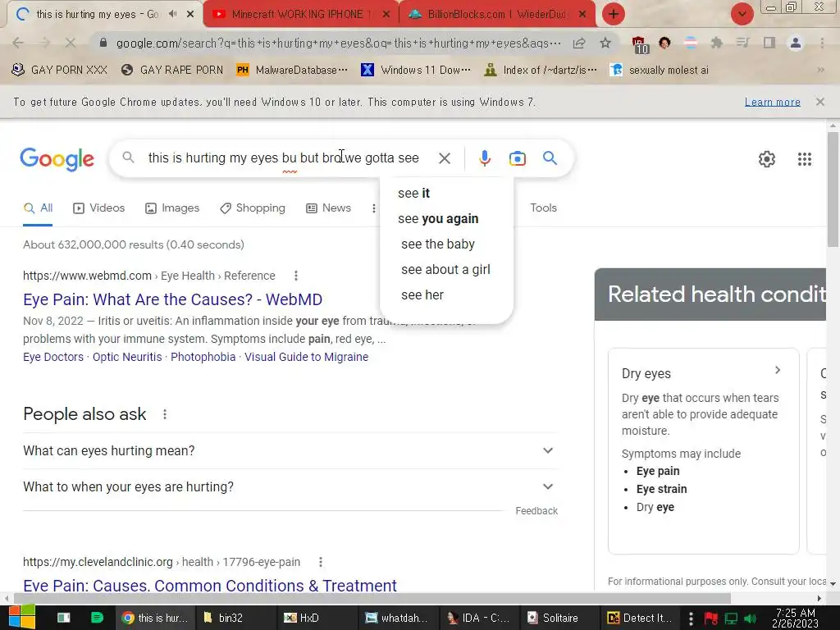The image size is (840, 630).
Task: Expand 'What can eyes hurting mean?'
Action: coord(290,450)
